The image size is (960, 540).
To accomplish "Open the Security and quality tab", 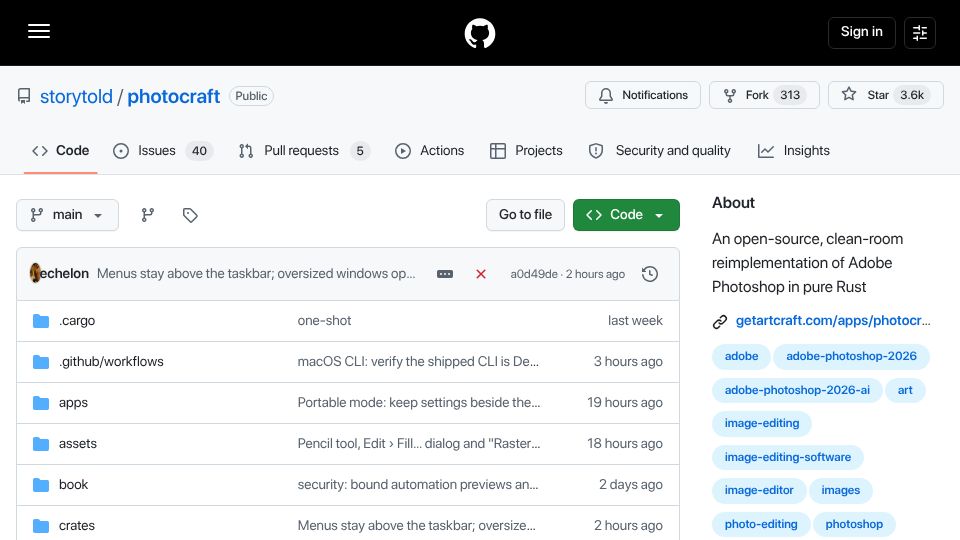I will pos(659,151).
